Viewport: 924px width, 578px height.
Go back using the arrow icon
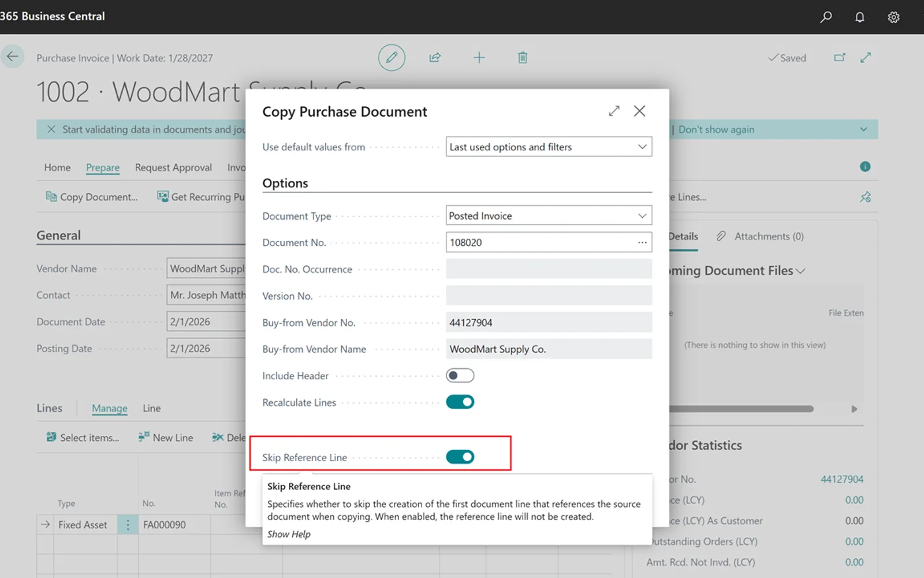(x=12, y=57)
